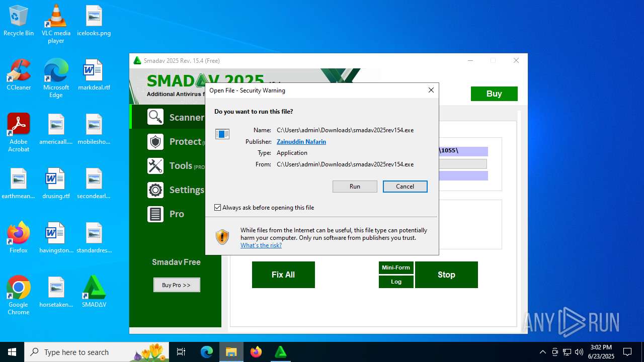
Task: Click the network icon in system tray
Action: click(x=567, y=352)
